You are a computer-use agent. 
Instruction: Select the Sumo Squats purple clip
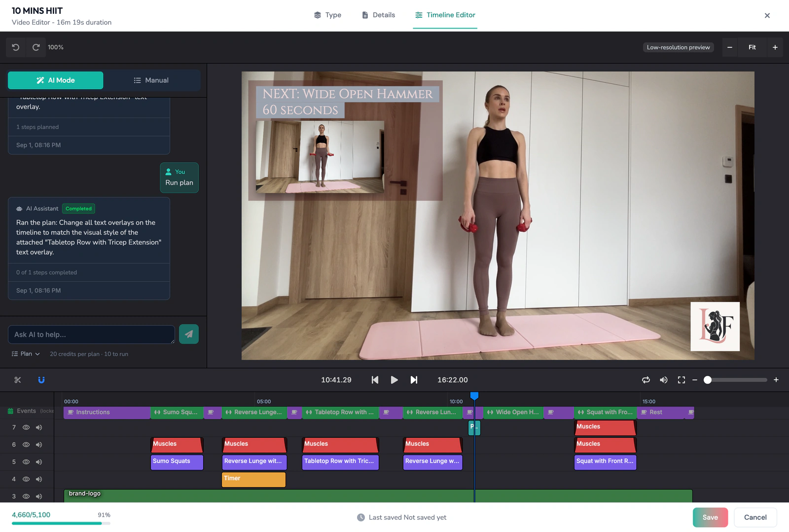pos(177,462)
